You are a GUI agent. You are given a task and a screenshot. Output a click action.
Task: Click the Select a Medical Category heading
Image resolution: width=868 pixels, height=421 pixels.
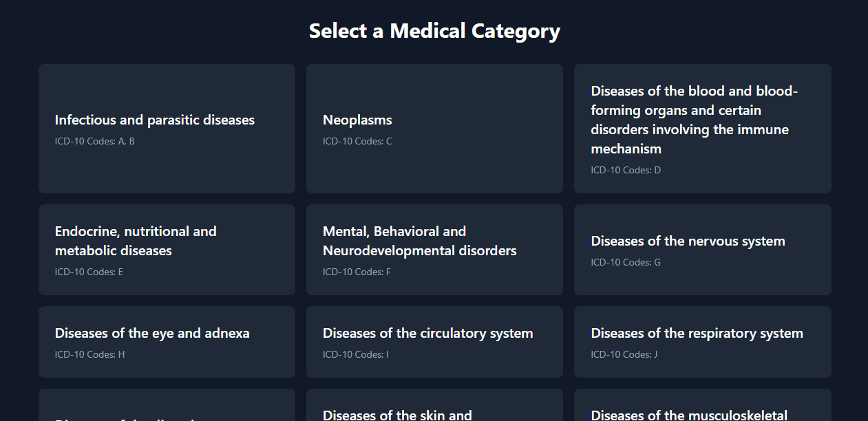coord(434,31)
